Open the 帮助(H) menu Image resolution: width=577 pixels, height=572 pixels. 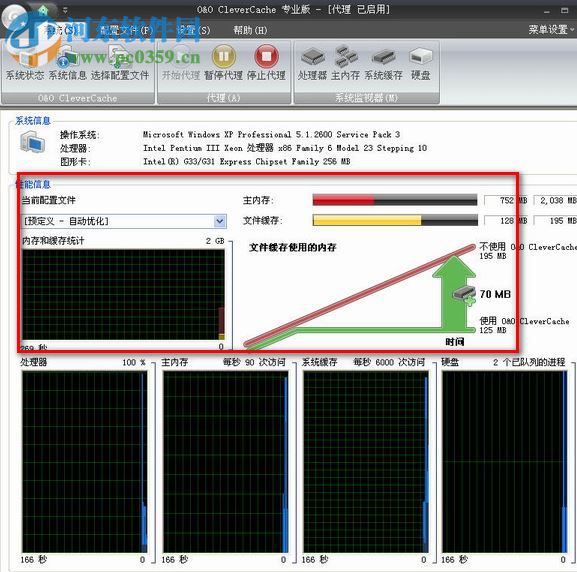tap(250, 30)
